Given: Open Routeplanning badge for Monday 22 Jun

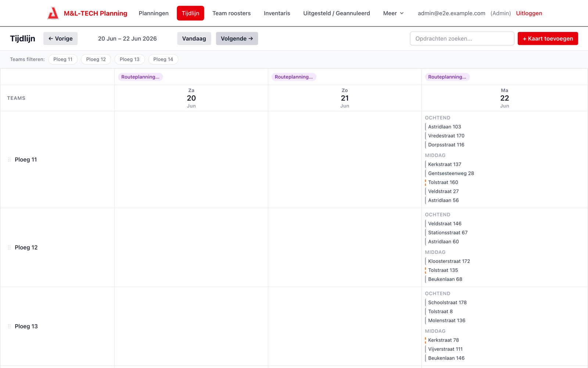Looking at the screenshot, I should pos(447,77).
